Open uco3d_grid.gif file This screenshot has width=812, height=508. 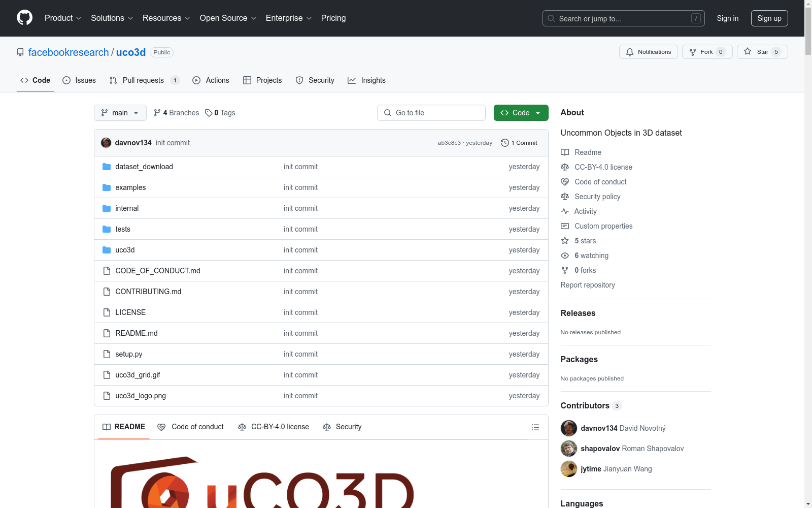pyautogui.click(x=138, y=375)
